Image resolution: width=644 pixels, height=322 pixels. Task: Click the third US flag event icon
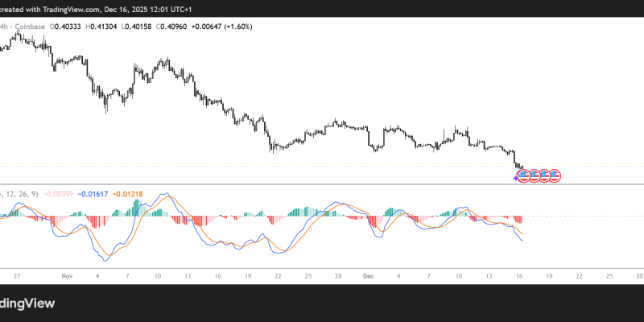click(544, 175)
